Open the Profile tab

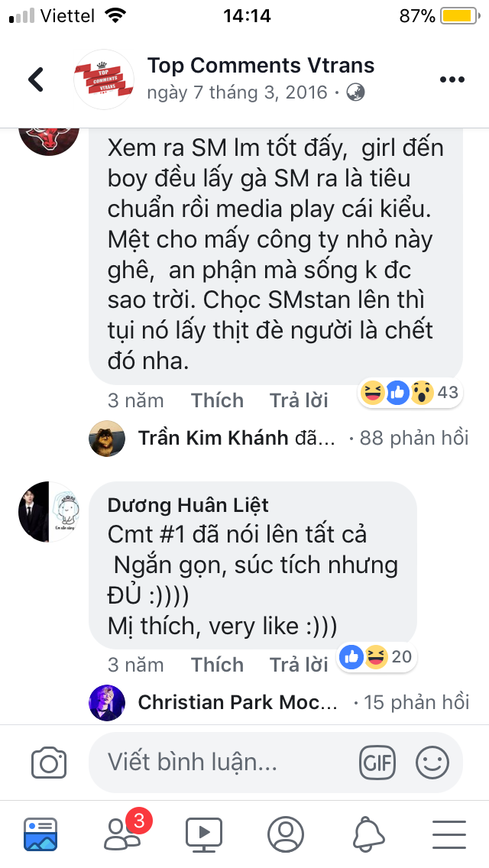coord(286,833)
